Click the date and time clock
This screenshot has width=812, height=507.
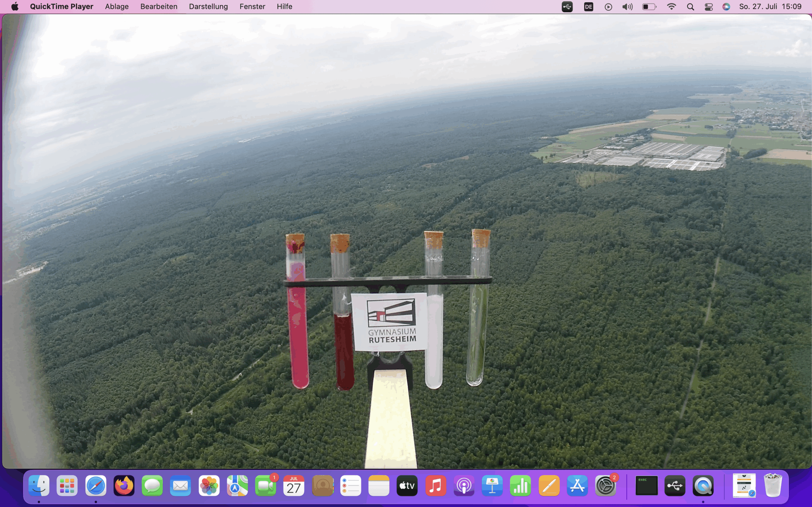pos(770,6)
